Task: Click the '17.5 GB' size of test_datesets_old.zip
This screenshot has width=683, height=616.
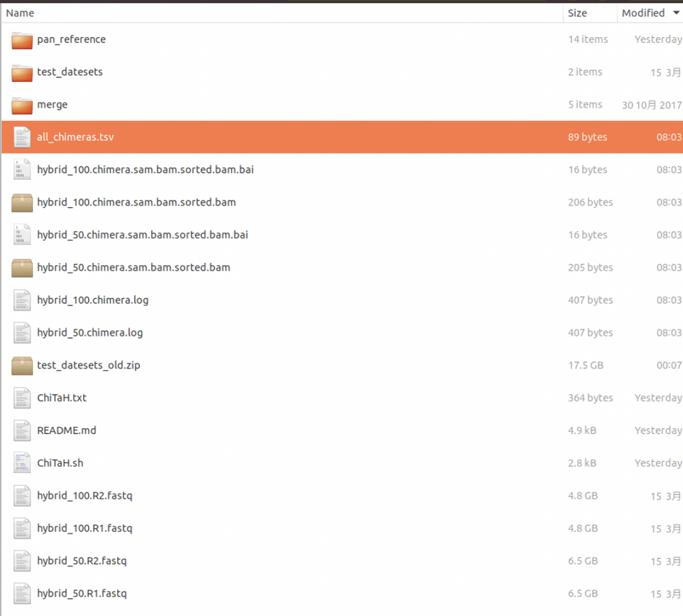Action: pos(586,365)
